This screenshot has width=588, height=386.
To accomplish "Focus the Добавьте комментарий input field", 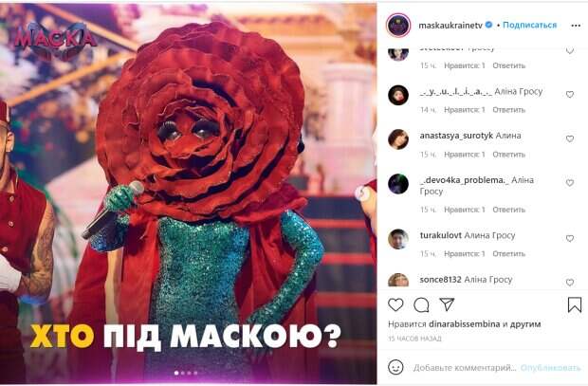I will (465, 368).
